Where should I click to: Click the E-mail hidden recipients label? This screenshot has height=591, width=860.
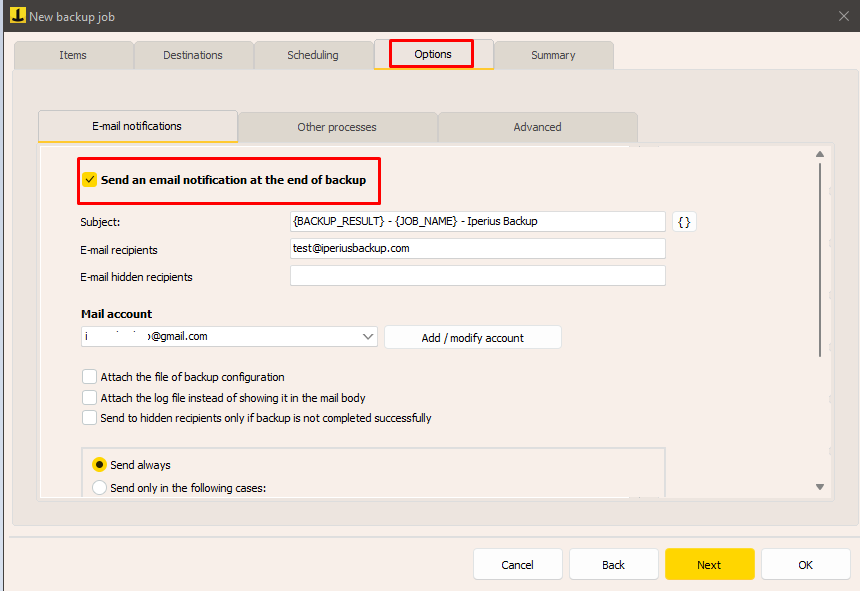click(136, 277)
